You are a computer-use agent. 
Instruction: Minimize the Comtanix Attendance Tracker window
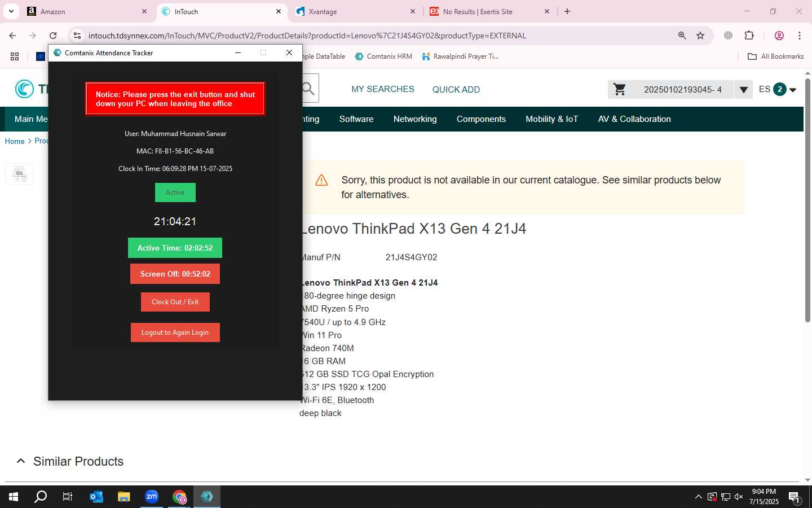238,52
